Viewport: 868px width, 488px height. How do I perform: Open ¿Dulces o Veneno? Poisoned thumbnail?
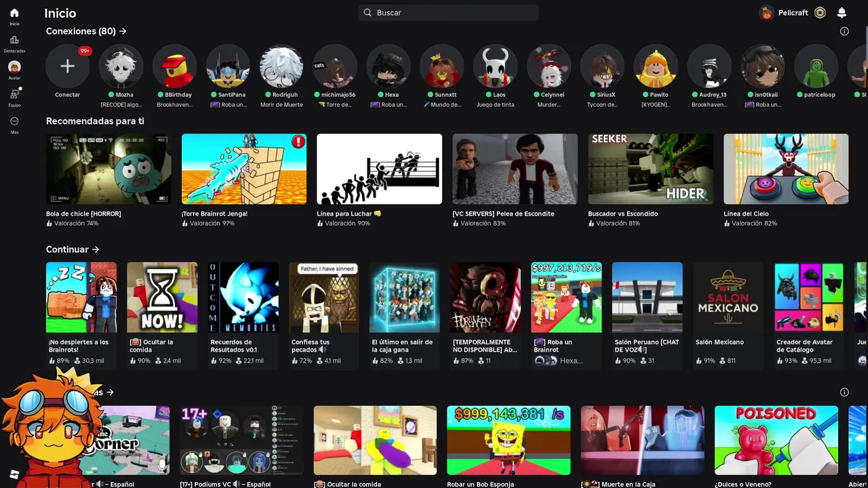776,441
